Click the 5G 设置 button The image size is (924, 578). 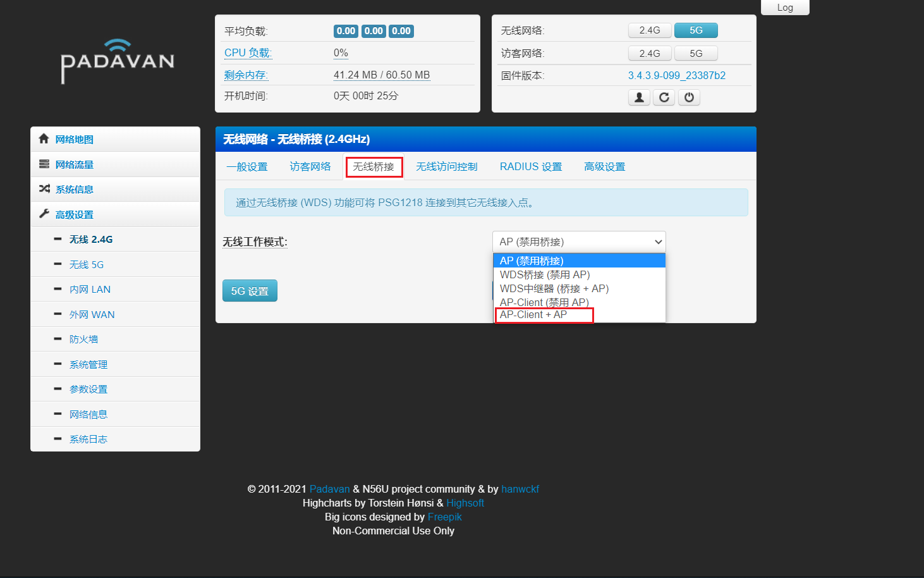(250, 291)
